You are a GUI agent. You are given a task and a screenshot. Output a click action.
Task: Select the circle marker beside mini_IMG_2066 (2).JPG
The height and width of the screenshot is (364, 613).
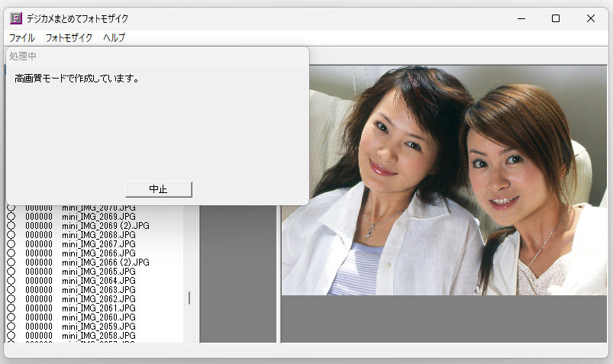point(11,263)
